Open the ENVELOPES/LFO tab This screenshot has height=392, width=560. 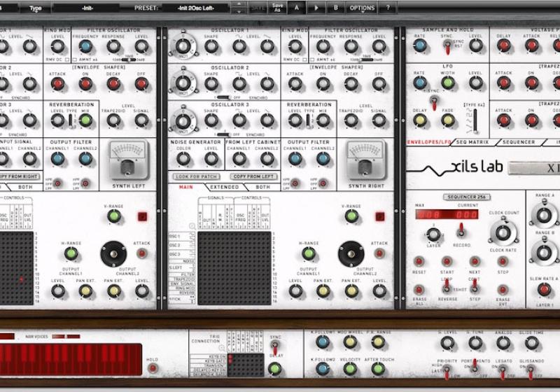pyautogui.click(x=429, y=142)
